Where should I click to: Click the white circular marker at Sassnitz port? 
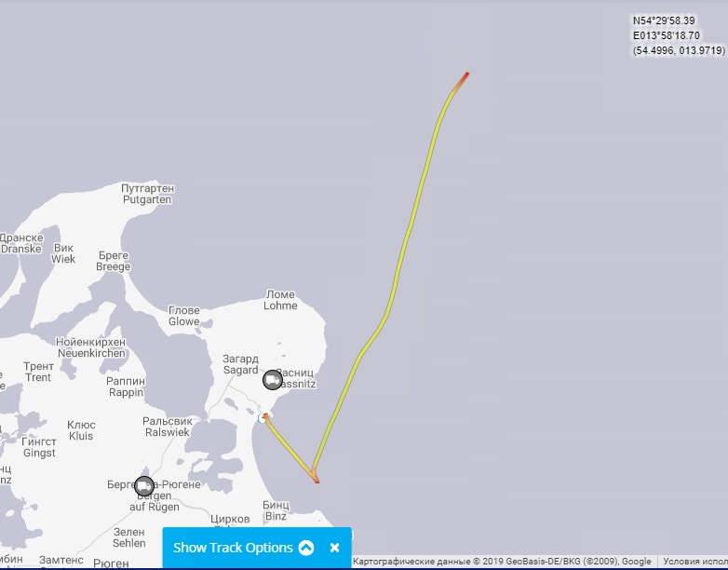click(x=262, y=419)
